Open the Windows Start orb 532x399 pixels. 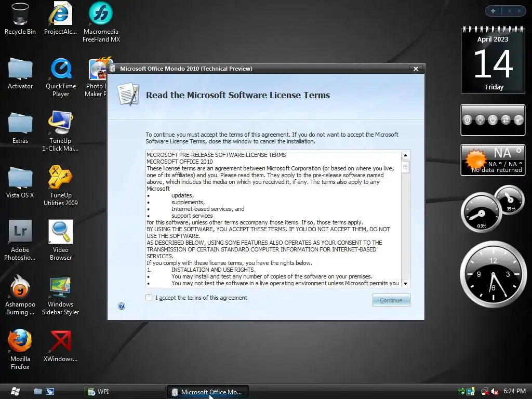click(x=15, y=391)
